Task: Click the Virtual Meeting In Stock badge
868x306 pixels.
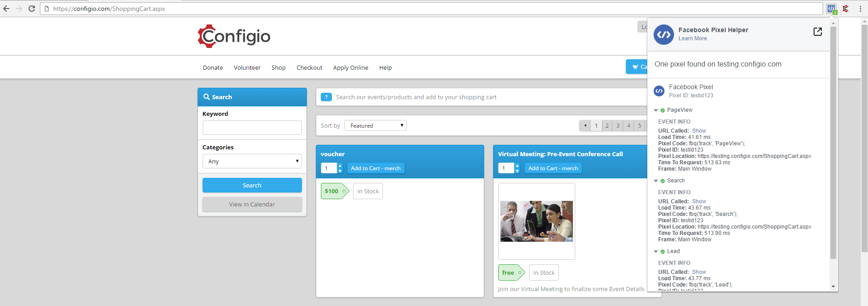Action: [x=544, y=273]
